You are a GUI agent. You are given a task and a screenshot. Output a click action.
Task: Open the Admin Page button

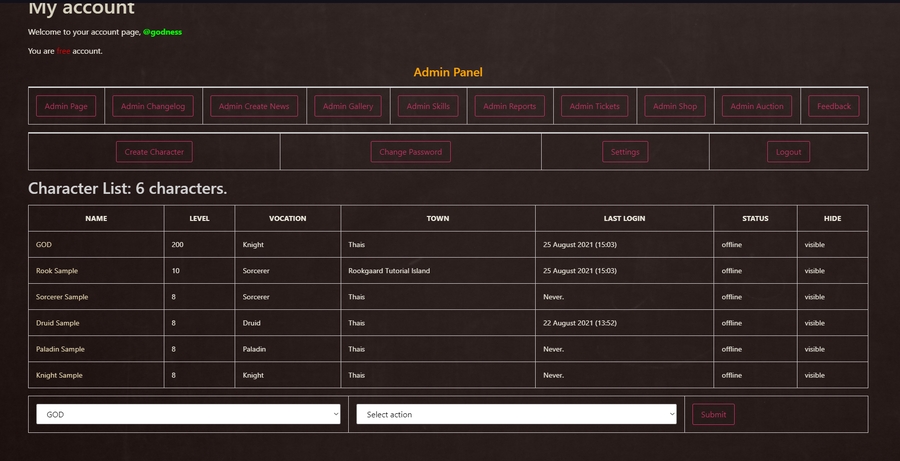click(66, 106)
